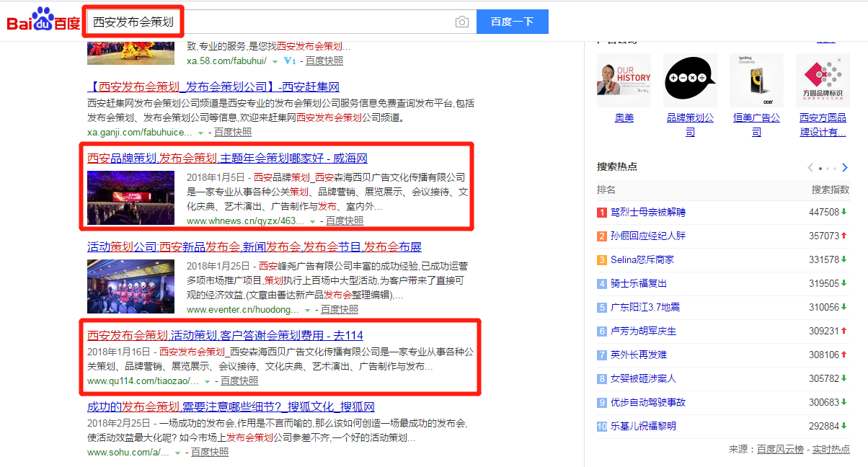868x467 pixels.
Task: Open hot search 优步自动驾驶事故
Action: pos(648,402)
